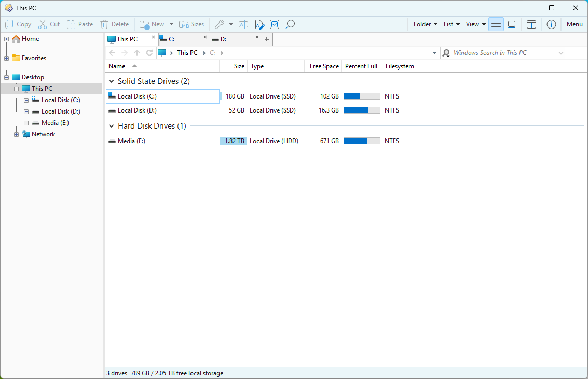Collapse the Desktop tree node
The image size is (588, 379).
(6, 77)
